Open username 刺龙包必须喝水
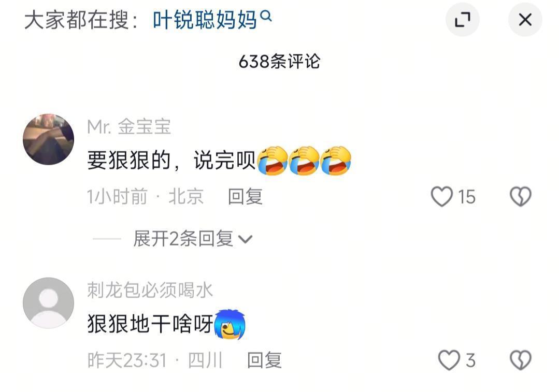Image resolution: width=559 pixels, height=392 pixels. (150, 290)
